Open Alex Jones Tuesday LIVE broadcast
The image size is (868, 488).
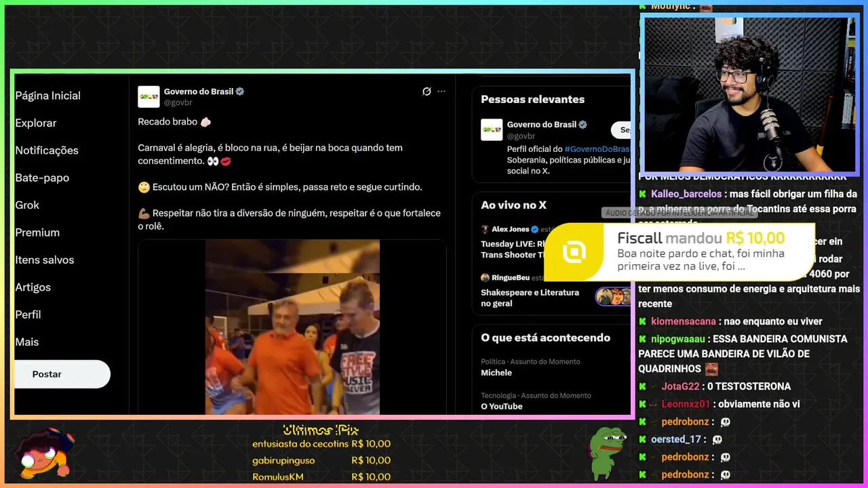(x=513, y=249)
